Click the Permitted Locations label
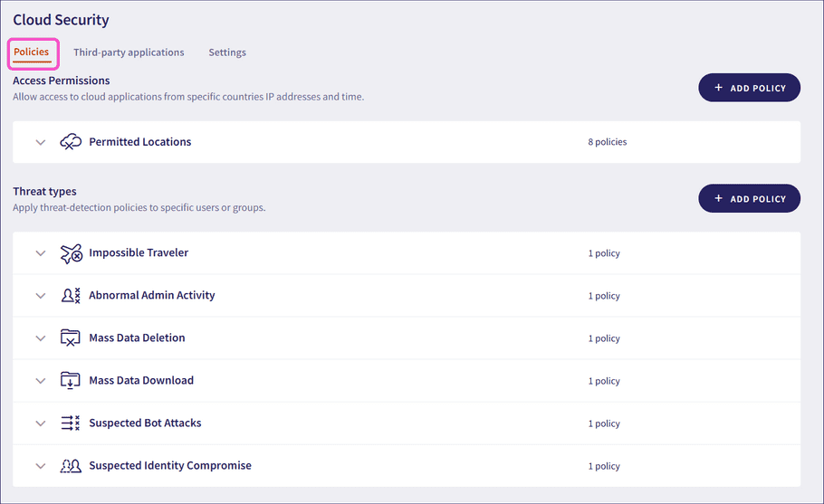This screenshot has width=824, height=504. tap(139, 142)
